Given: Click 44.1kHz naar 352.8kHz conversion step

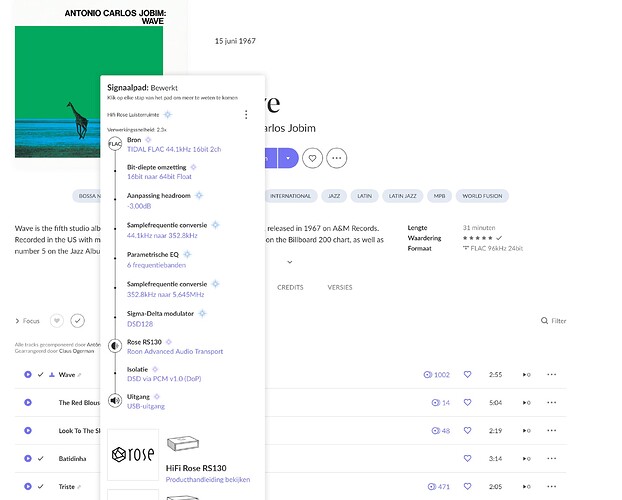Looking at the screenshot, I should (162, 235).
